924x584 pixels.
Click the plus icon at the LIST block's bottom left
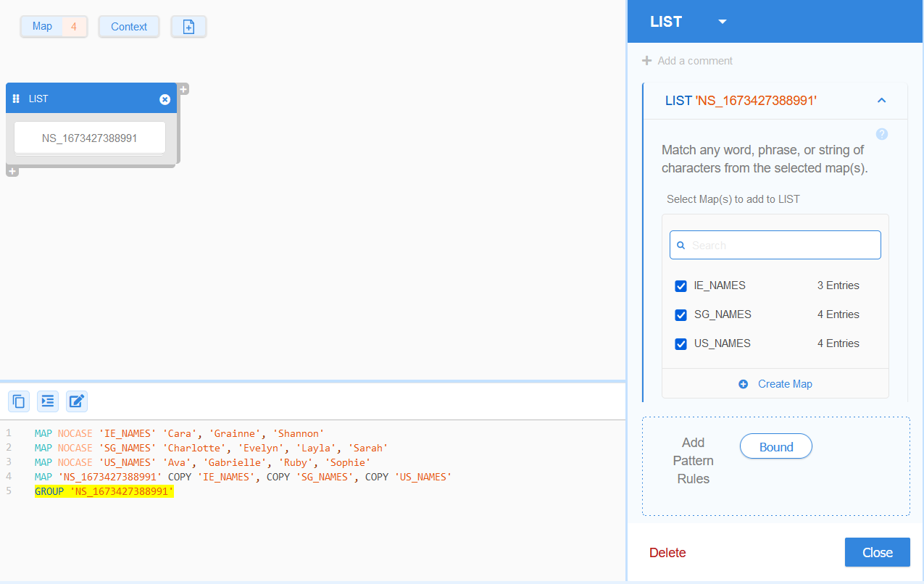point(12,171)
